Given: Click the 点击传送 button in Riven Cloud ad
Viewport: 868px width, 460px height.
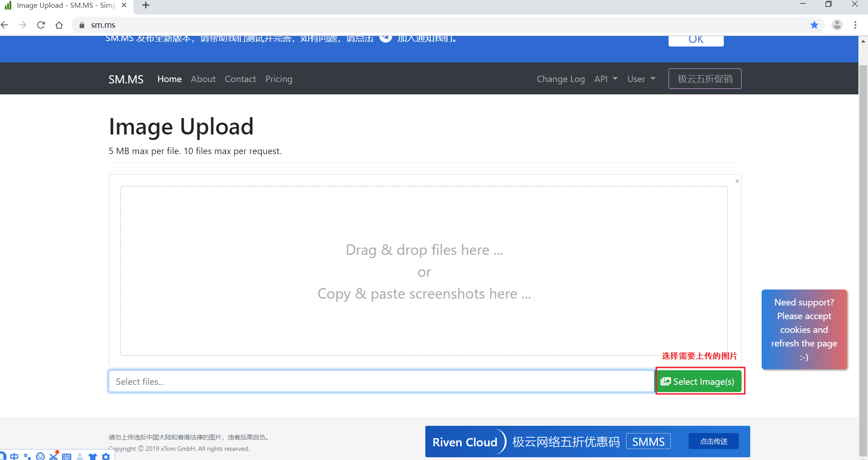Looking at the screenshot, I should (x=713, y=441).
